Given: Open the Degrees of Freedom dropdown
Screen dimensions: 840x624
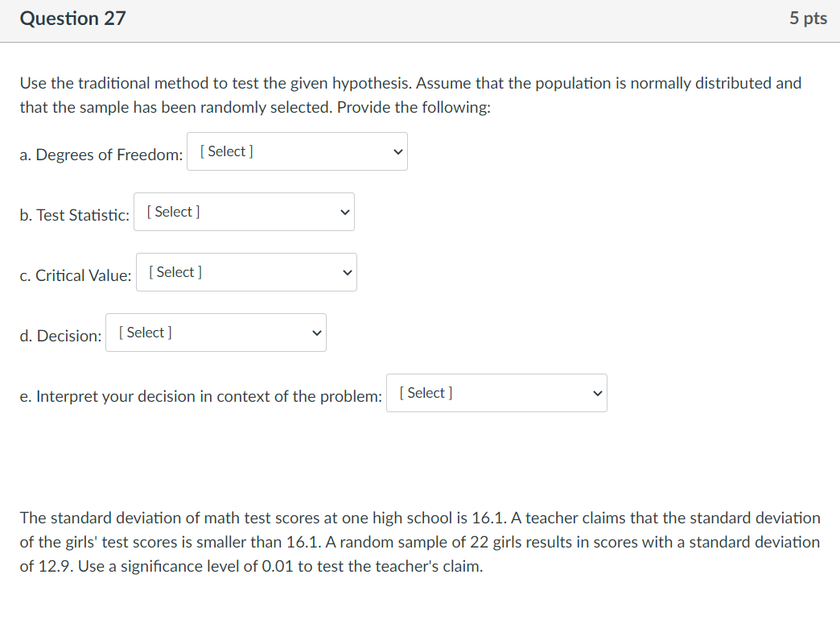Looking at the screenshot, I should [x=297, y=151].
